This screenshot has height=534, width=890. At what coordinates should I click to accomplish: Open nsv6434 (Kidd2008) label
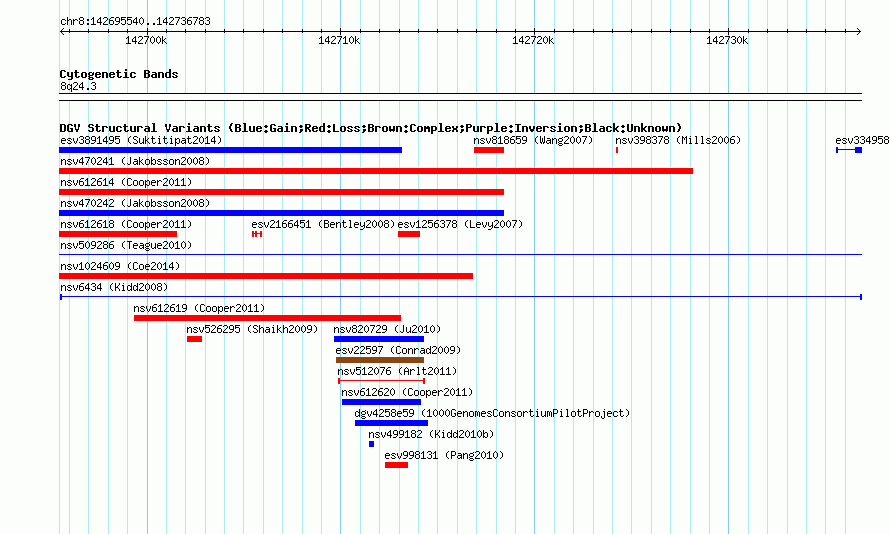(x=114, y=287)
